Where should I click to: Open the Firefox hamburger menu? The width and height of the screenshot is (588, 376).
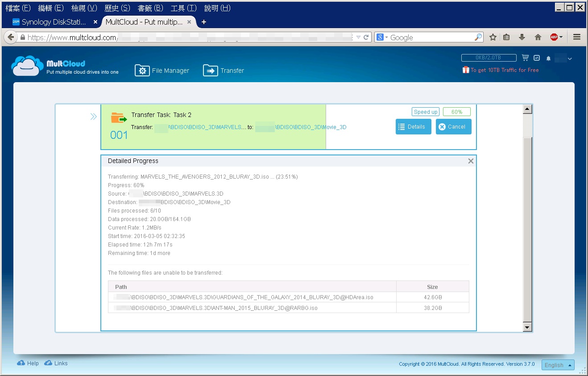(577, 38)
